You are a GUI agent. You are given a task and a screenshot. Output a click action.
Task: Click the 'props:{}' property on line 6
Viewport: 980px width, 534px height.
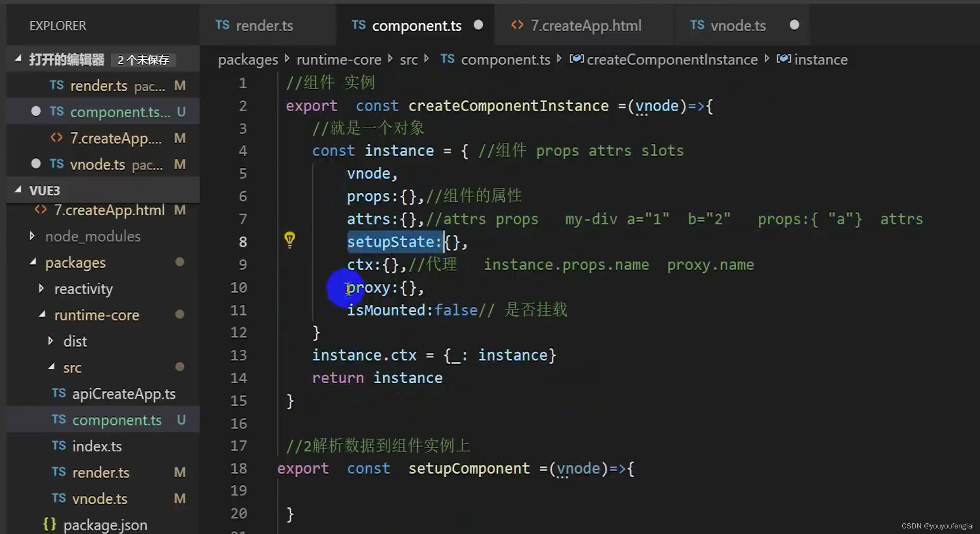tap(381, 196)
